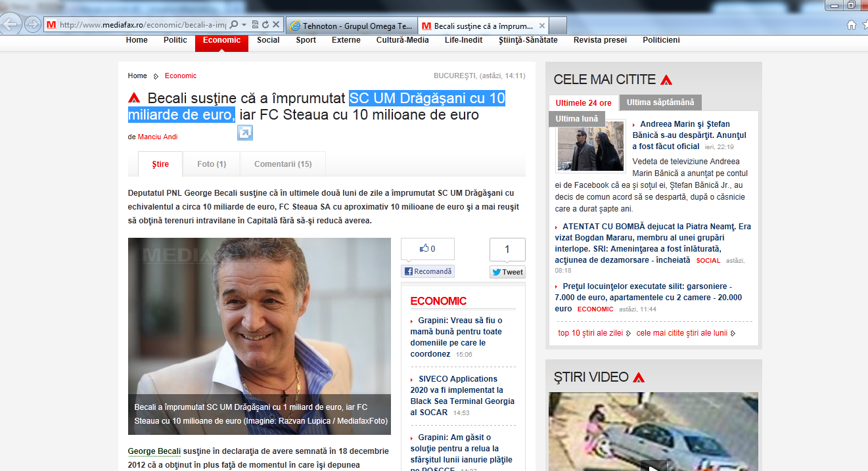Click the author link Manciu Andi
868x471 pixels.
point(158,137)
